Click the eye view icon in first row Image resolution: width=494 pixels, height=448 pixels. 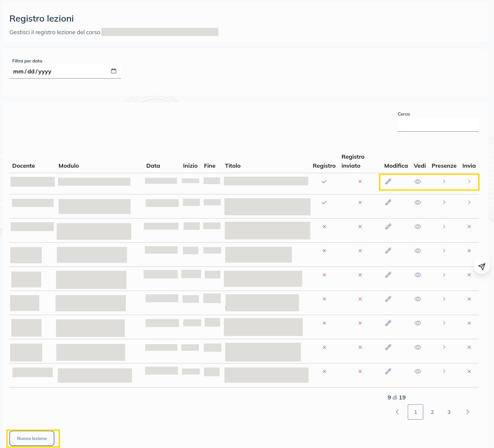click(x=417, y=182)
